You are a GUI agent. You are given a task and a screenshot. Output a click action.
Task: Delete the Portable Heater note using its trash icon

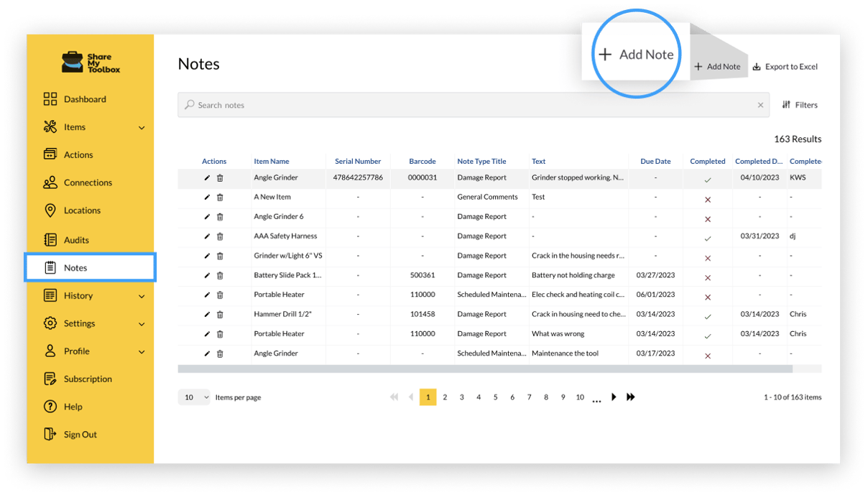(x=220, y=295)
